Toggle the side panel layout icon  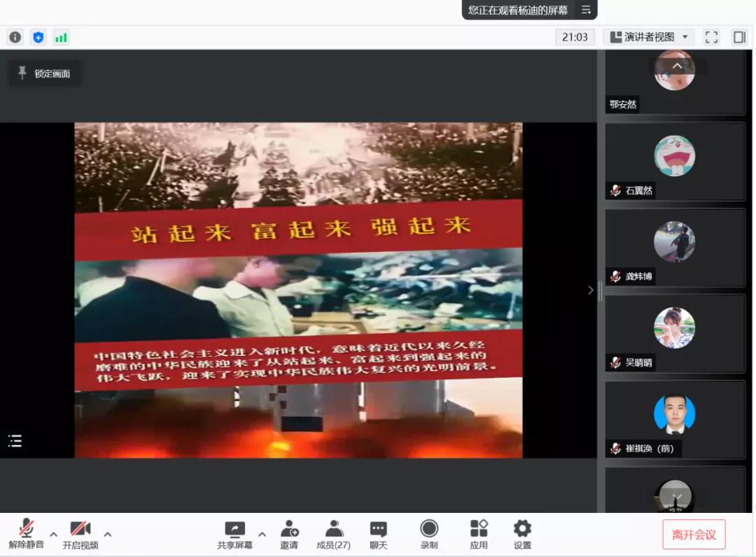[739, 37]
